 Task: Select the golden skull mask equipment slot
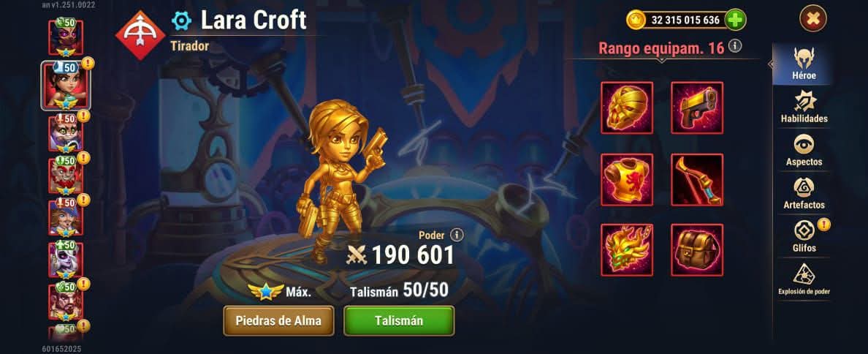point(627,108)
